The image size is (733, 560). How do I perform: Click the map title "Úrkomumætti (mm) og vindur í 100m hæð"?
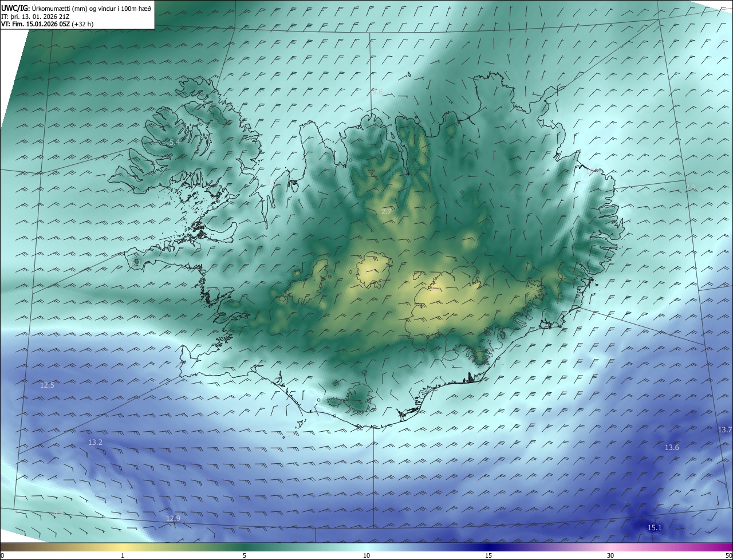tap(92, 8)
